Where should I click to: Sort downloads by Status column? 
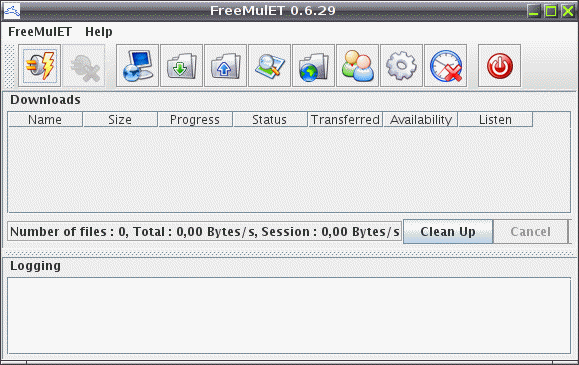tap(270, 120)
